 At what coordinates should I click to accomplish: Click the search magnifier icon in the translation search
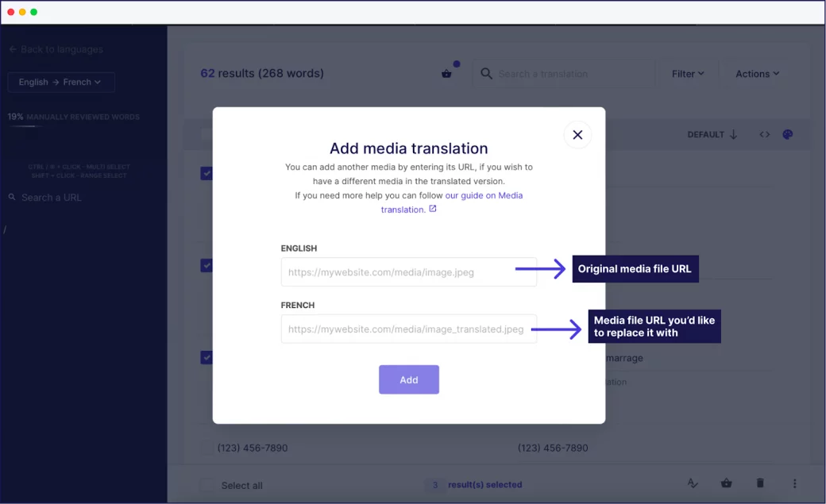(486, 74)
